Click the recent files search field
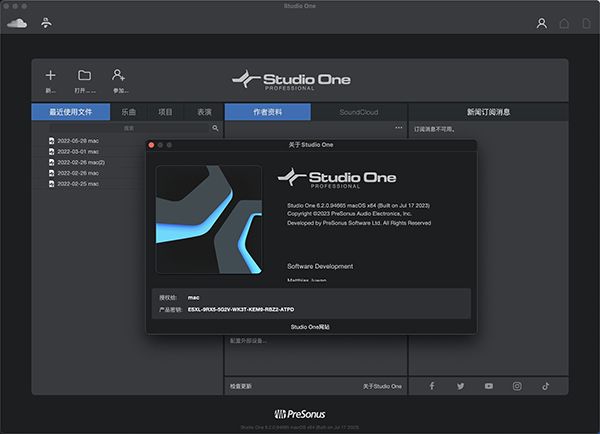 (129, 128)
